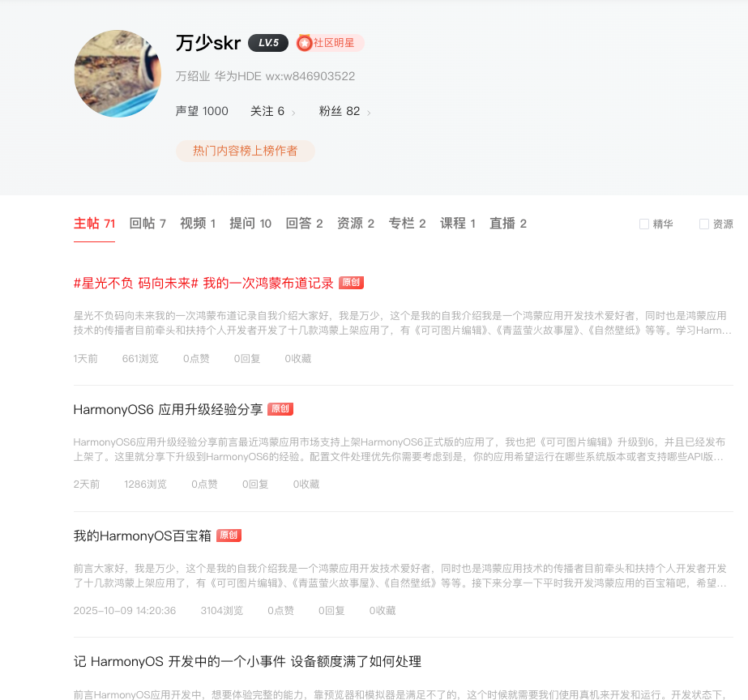Click the 原创 tag beside HarmonyOS6 post

(280, 409)
